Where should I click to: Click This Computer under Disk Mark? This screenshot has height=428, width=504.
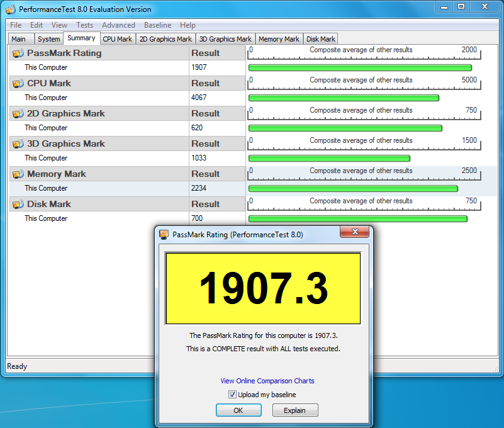click(x=46, y=218)
